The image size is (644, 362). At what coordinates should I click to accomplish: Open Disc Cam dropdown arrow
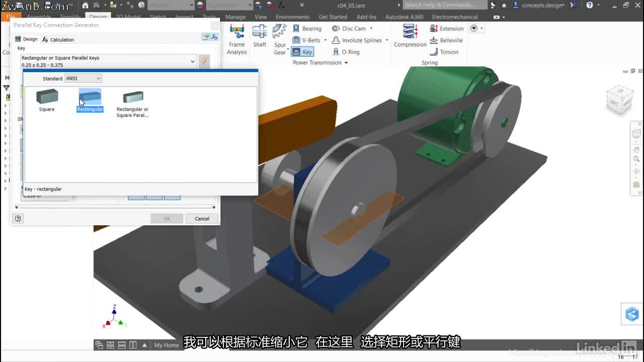point(371,29)
